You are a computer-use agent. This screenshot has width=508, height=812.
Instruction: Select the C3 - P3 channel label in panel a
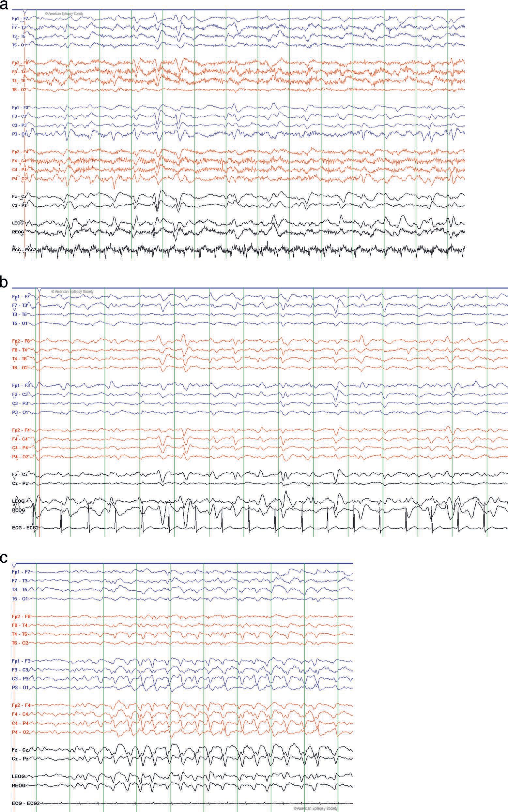tap(19, 125)
